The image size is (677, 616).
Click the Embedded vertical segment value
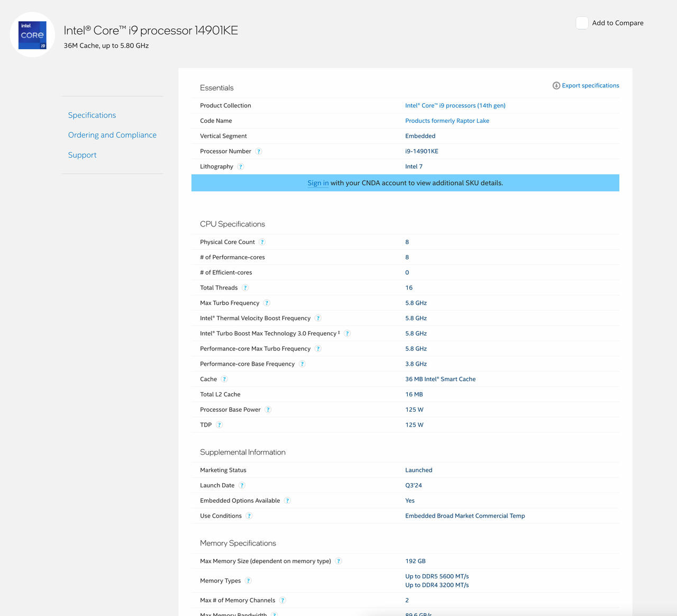[420, 136]
